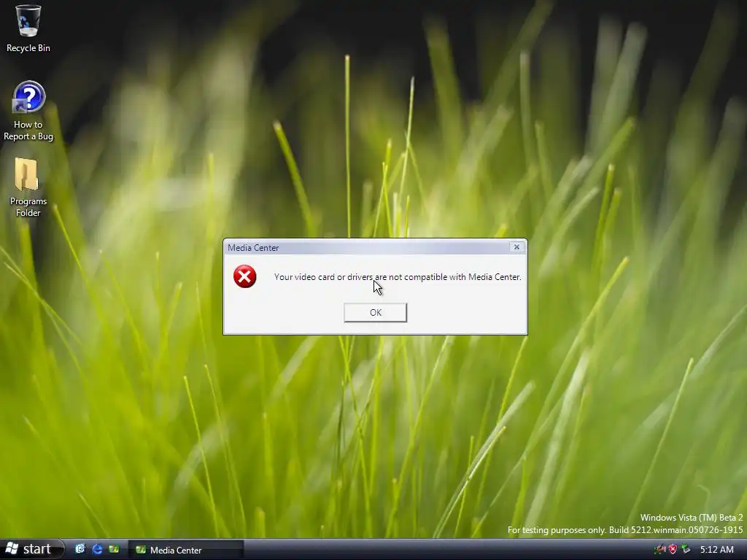Click the pen input tray icon
This screenshot has width=747, height=560.
(x=659, y=550)
